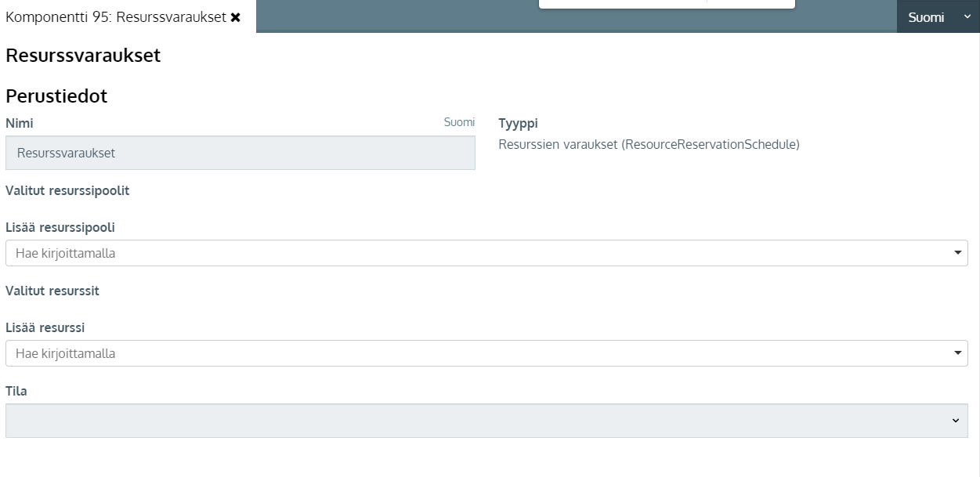Screen dimensions: 980x477
Task: Click the Resurssvaraukset page heading
Action: coord(83,56)
